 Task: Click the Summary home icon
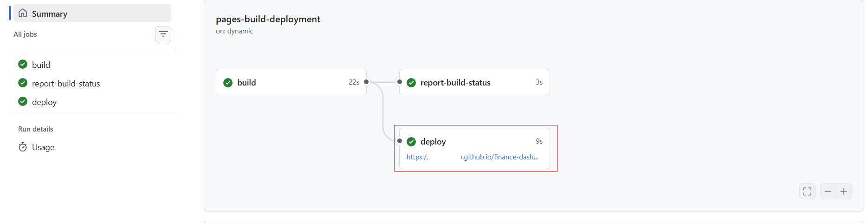coord(23,13)
